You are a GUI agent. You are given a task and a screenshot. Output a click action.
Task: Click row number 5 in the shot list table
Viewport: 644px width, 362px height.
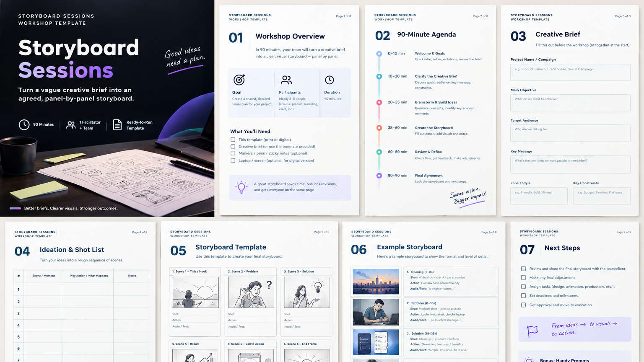tap(18, 337)
